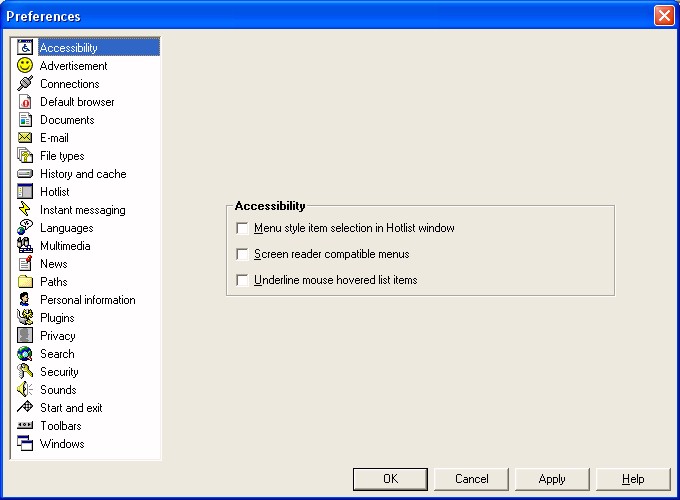The image size is (680, 500).
Task: Choose Paths label in the list
Action: coord(54,282)
